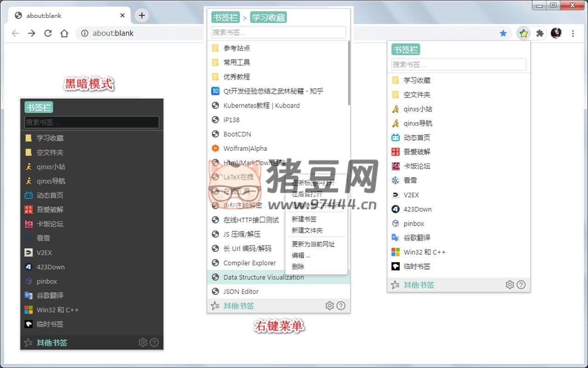This screenshot has height=368, width=588.
Task: Click the bookmark extension star icon in toolbar
Action: (524, 33)
